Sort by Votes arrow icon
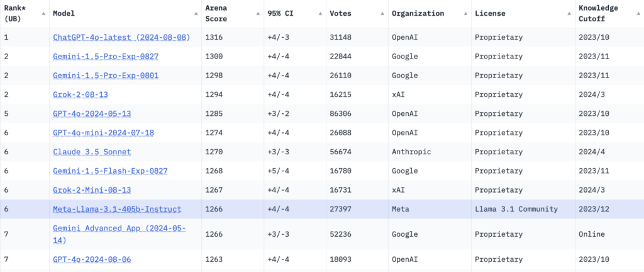Screen dimensions: 644x272 pos(382,14)
